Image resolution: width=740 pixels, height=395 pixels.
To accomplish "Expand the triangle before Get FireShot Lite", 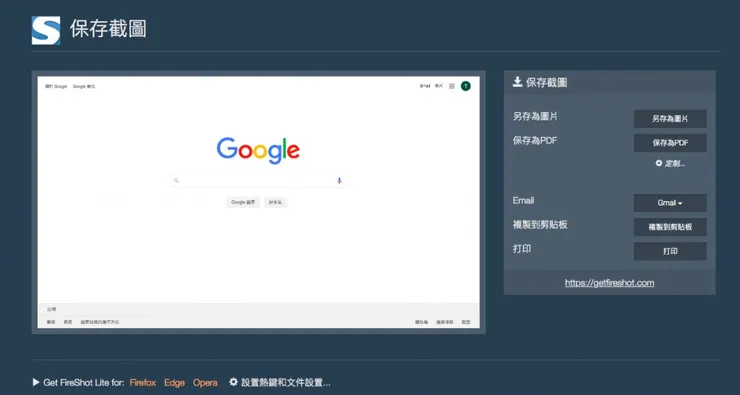I will [x=36, y=382].
